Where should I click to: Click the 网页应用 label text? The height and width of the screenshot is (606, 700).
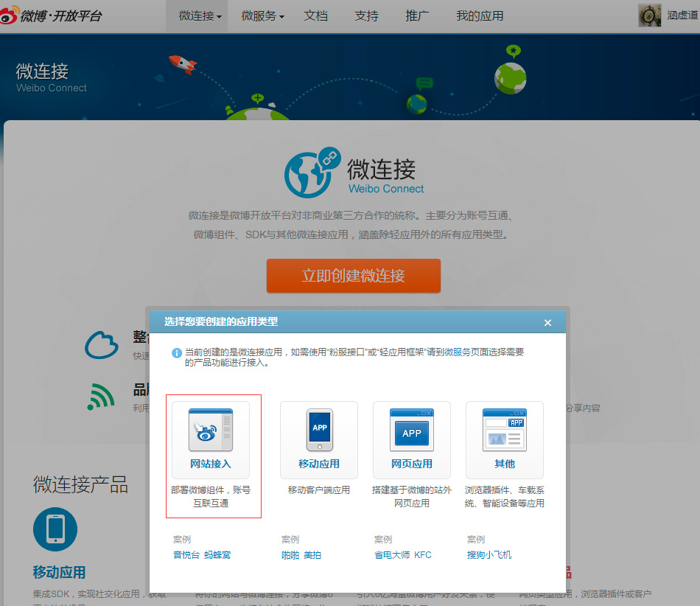pos(412,464)
